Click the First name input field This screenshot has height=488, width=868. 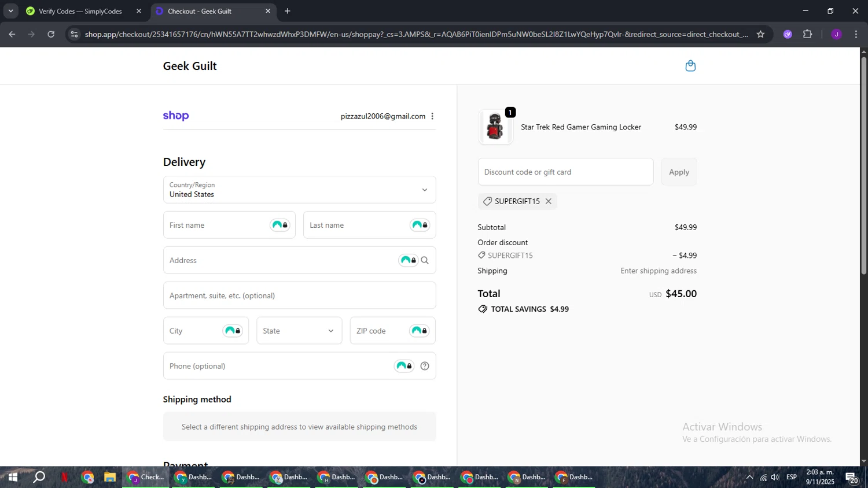pyautogui.click(x=229, y=225)
